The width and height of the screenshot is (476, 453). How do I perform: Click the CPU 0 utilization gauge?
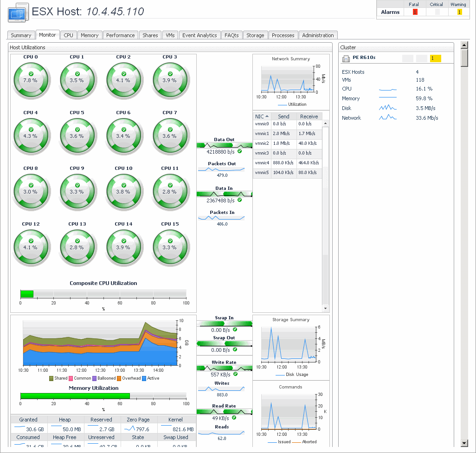pos(31,80)
